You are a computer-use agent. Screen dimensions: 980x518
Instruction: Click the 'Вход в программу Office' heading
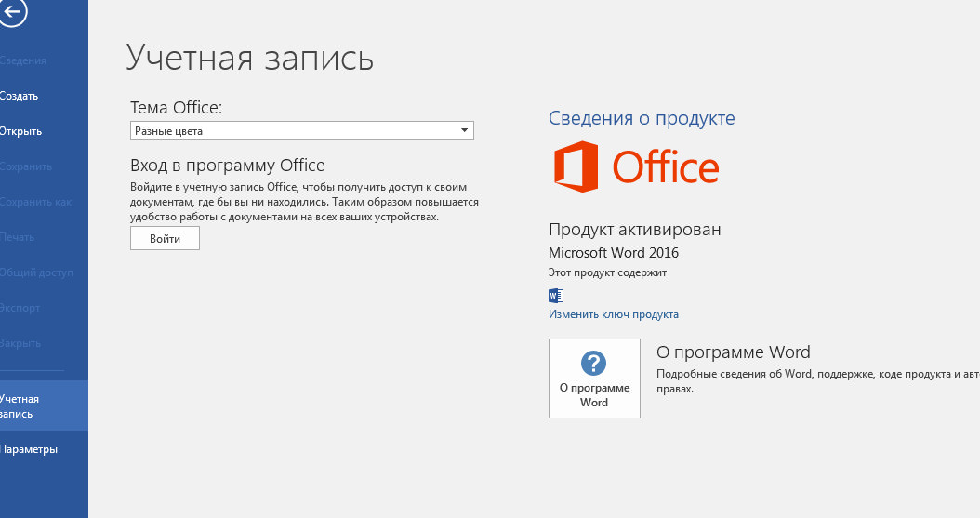pyautogui.click(x=228, y=166)
